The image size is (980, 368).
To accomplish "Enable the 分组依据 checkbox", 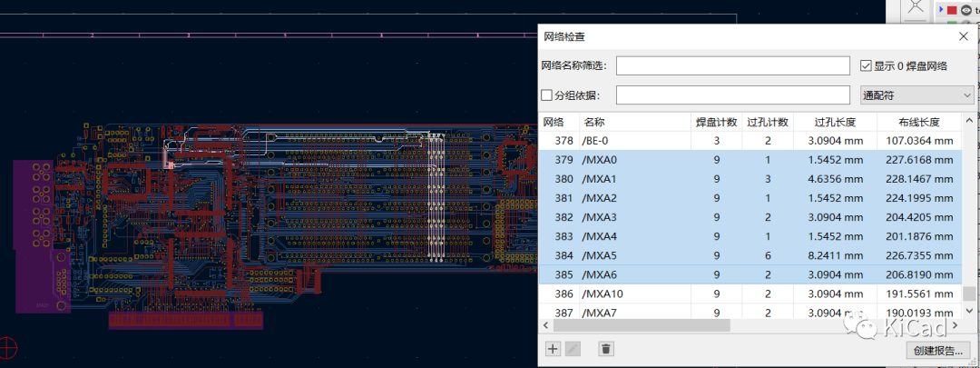I will 546,95.
